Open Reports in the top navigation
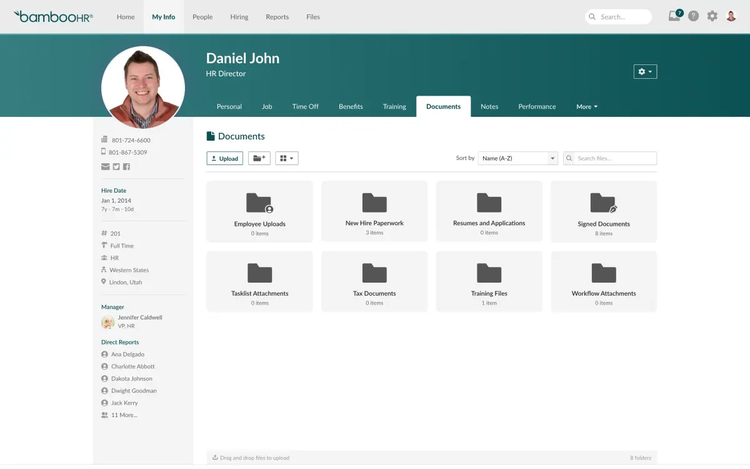 (x=277, y=17)
